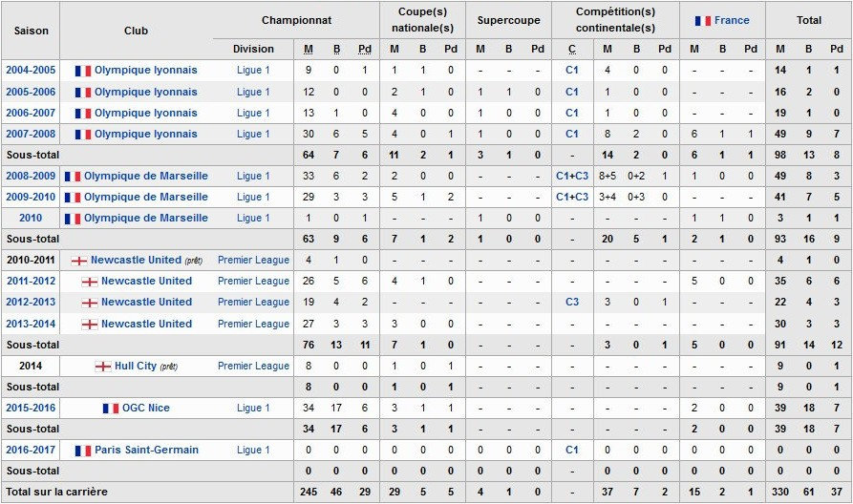Click the C1+C3 link in the 2009-2010 row

(572, 198)
